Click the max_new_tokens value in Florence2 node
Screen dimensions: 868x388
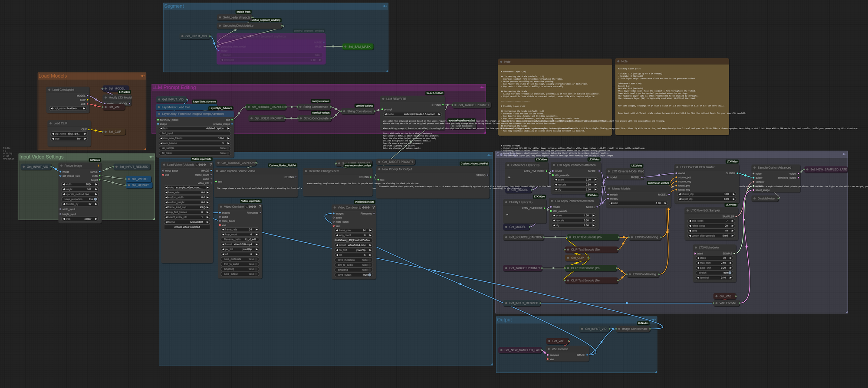(x=195, y=138)
